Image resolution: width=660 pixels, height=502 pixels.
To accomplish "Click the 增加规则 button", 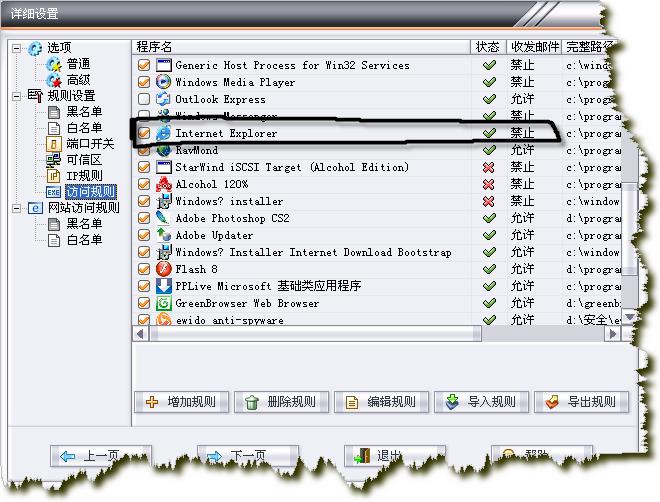I will pos(181,402).
